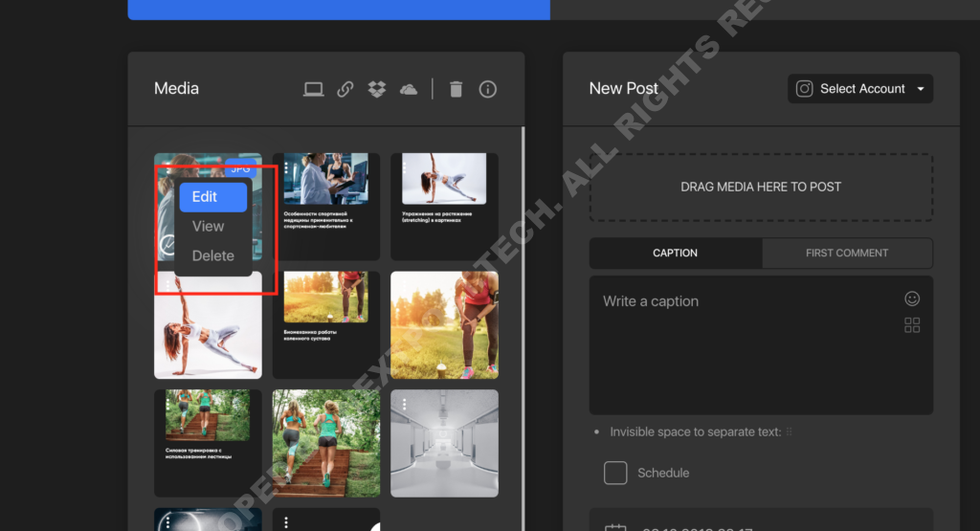The width and height of the screenshot is (980, 531).
Task: Select the Caption tab
Action: [675, 253]
